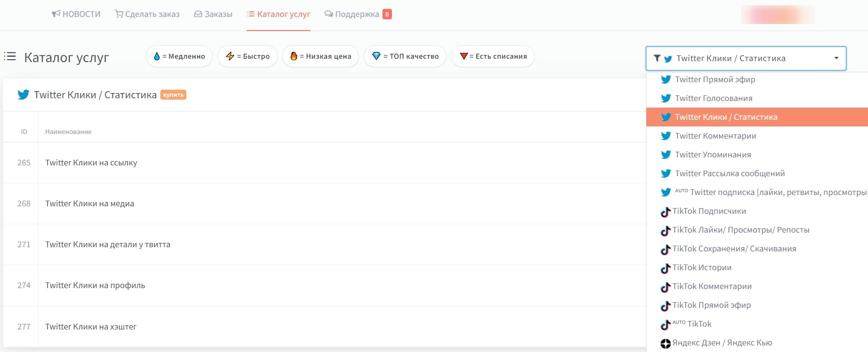Open the НОВОСТИ navigation tab
This screenshot has height=352, width=868.
coord(76,14)
